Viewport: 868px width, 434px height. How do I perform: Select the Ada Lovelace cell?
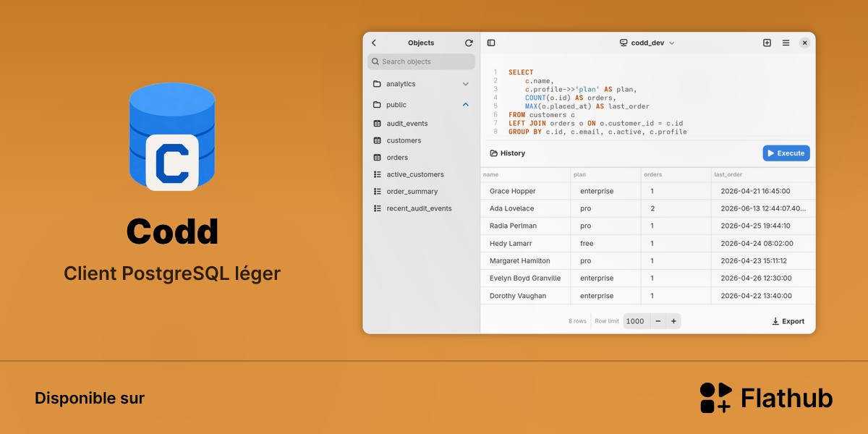(x=525, y=208)
